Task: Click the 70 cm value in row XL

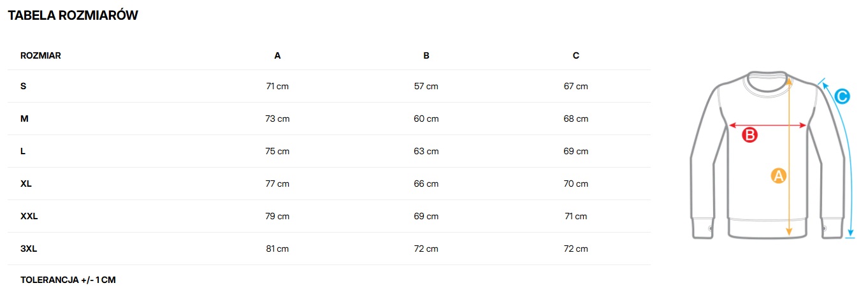Action: tap(576, 184)
